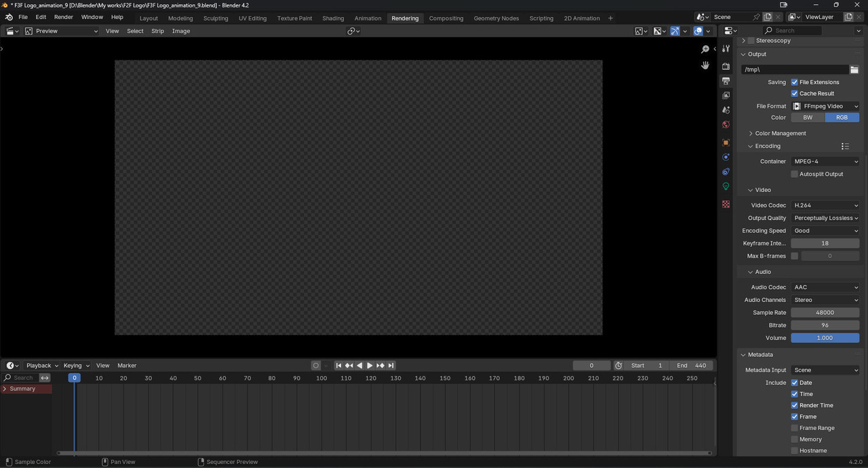Viewport: 868px width, 468px height.
Task: Toggle auto keying record button
Action: (315, 366)
